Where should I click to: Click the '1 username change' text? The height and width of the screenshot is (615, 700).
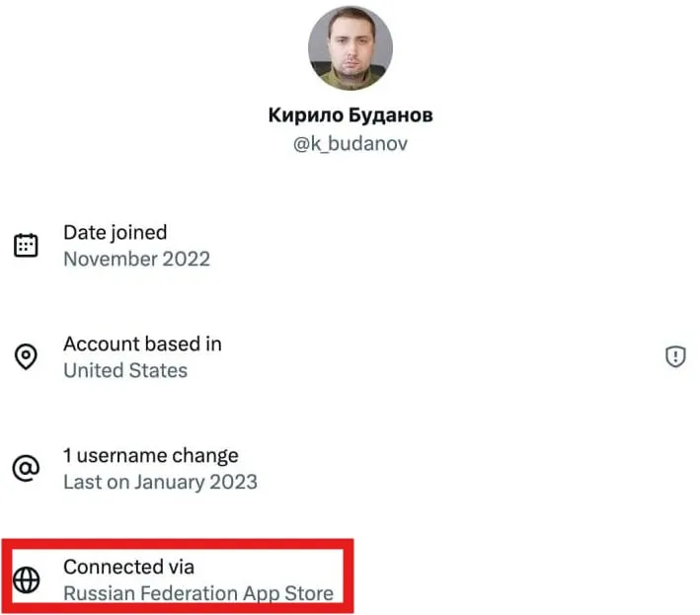pos(150,456)
